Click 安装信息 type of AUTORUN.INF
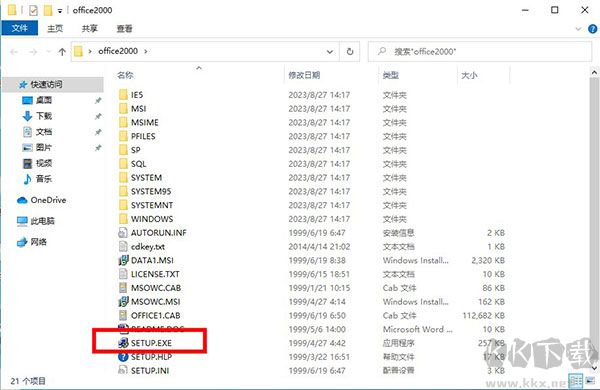This screenshot has height=390, width=600. pyautogui.click(x=398, y=233)
